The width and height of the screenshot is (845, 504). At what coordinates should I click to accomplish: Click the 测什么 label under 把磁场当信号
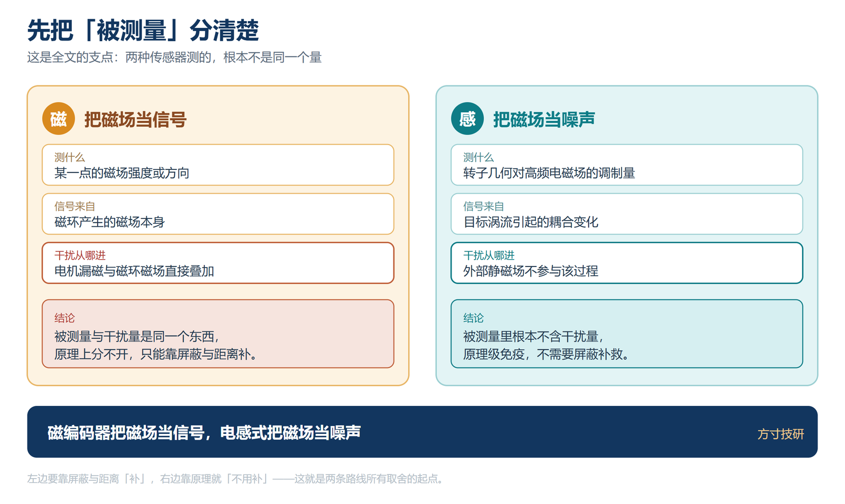click(70, 157)
